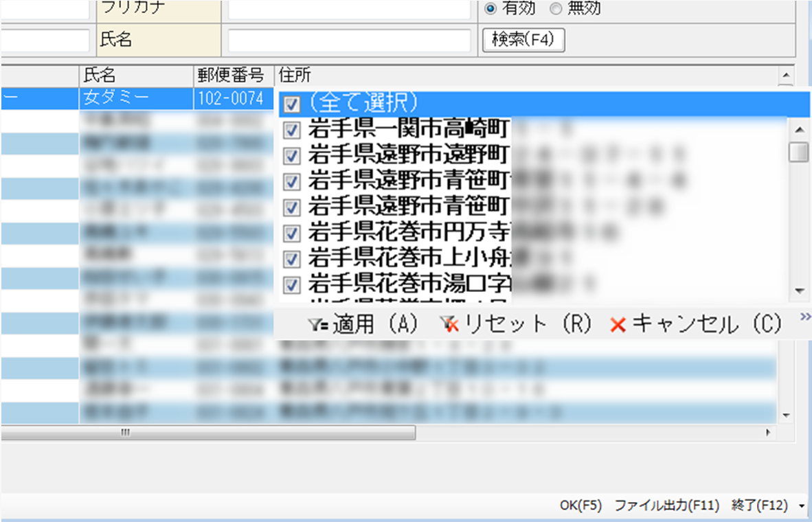Toggle the (全て選択) checkbox

(293, 105)
